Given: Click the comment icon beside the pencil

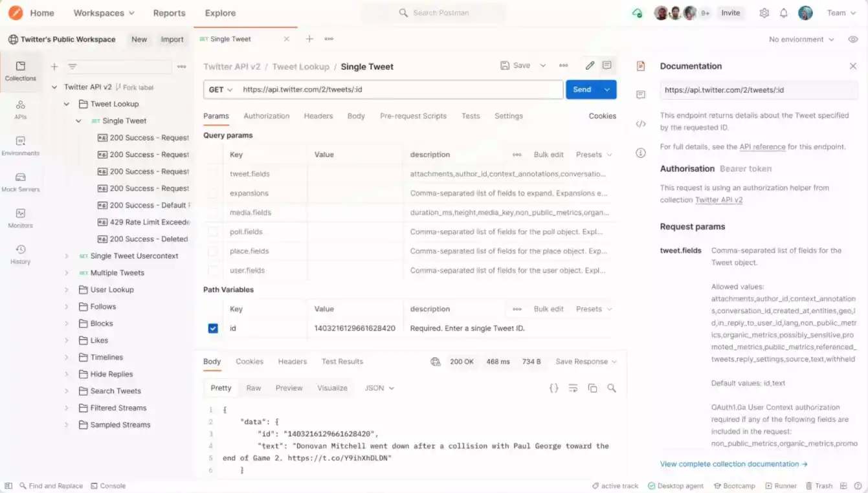Looking at the screenshot, I should [606, 65].
